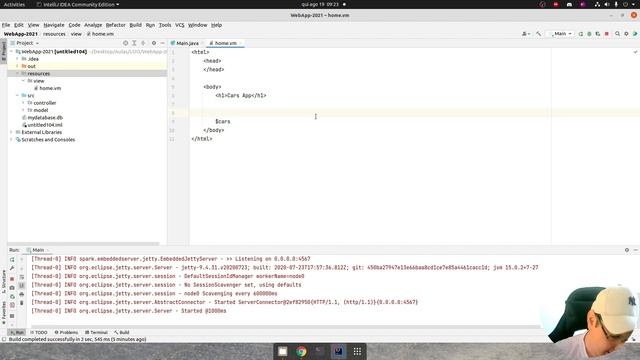This screenshot has width=640, height=360.
Task: Toggle Scroll to End in Run console
Action: (22, 286)
